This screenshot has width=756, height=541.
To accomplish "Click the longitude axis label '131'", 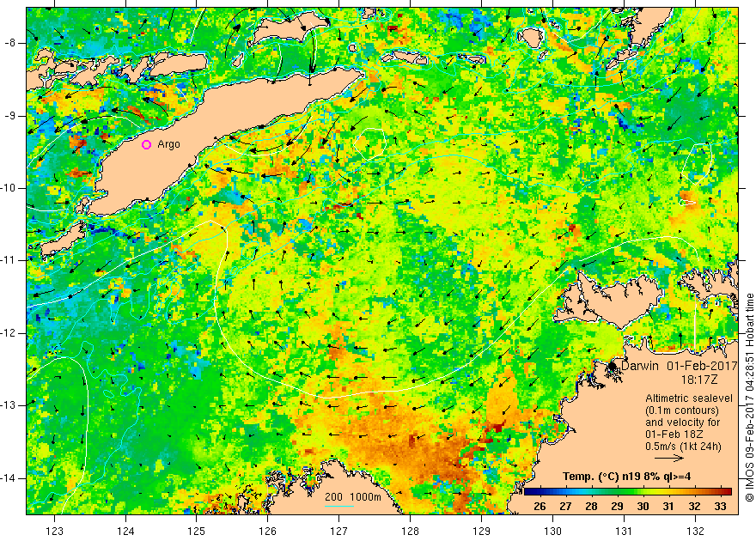I will pyautogui.click(x=624, y=531).
